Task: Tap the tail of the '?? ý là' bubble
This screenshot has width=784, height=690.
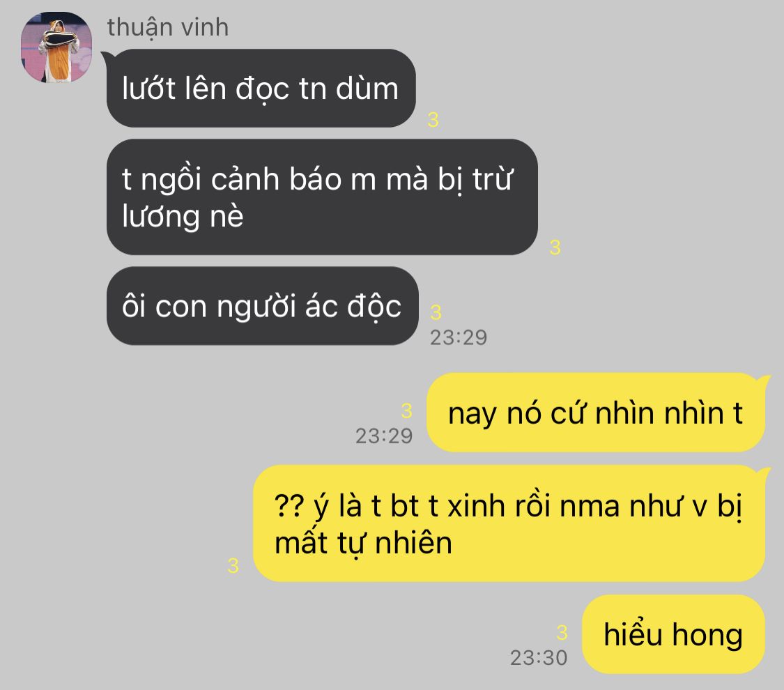Action: [x=764, y=473]
